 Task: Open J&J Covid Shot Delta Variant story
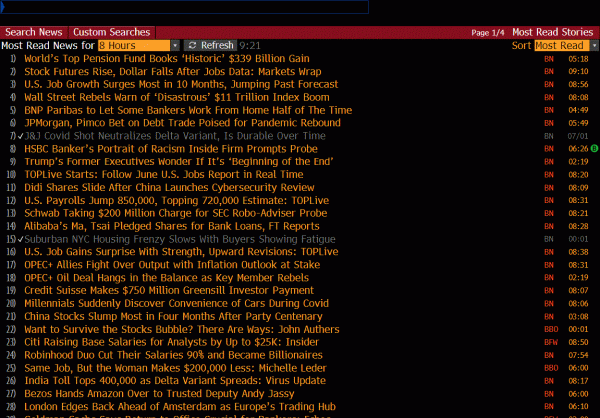(175, 136)
